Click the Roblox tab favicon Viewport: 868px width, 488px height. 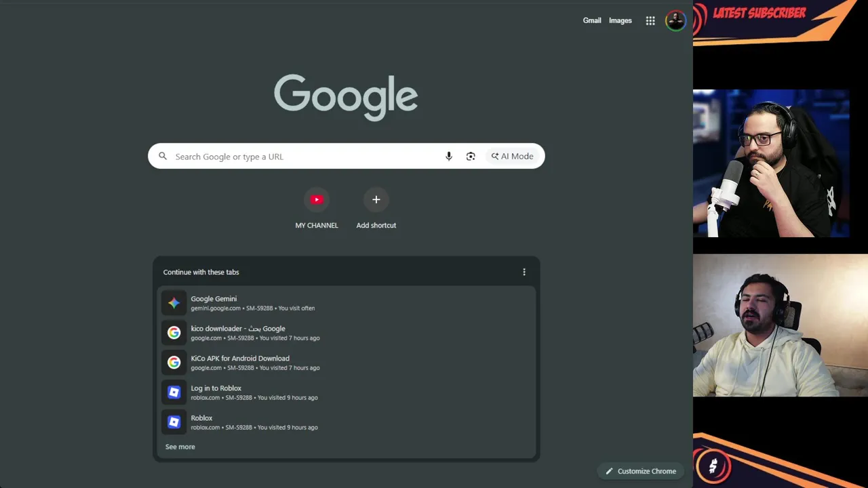coord(174,422)
